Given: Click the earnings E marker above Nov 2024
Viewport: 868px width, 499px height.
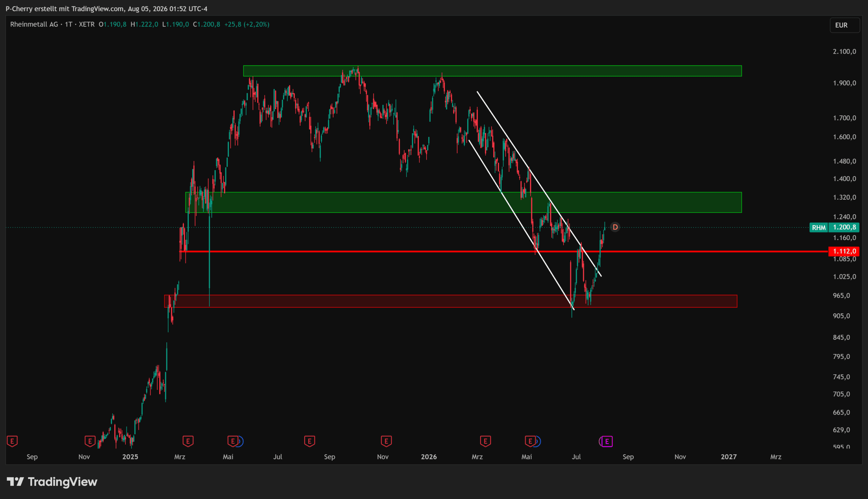Looking at the screenshot, I should click(90, 441).
